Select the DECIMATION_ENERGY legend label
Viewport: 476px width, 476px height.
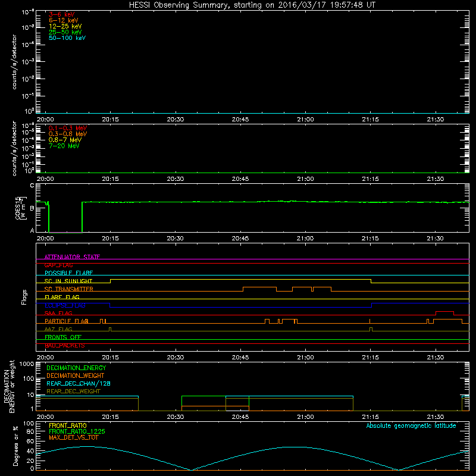tap(76, 368)
